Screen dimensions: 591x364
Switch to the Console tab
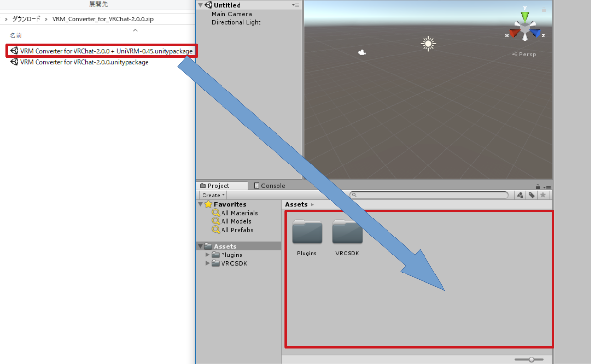click(x=269, y=186)
